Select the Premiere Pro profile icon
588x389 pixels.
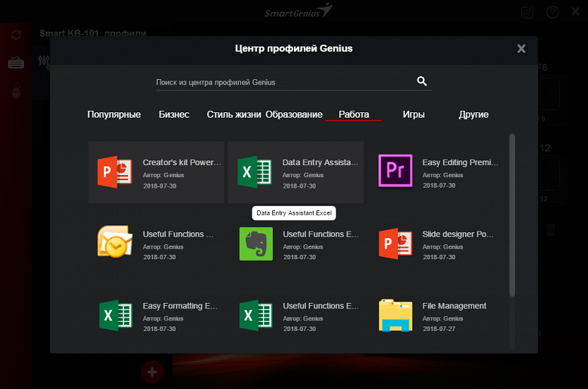click(x=395, y=170)
